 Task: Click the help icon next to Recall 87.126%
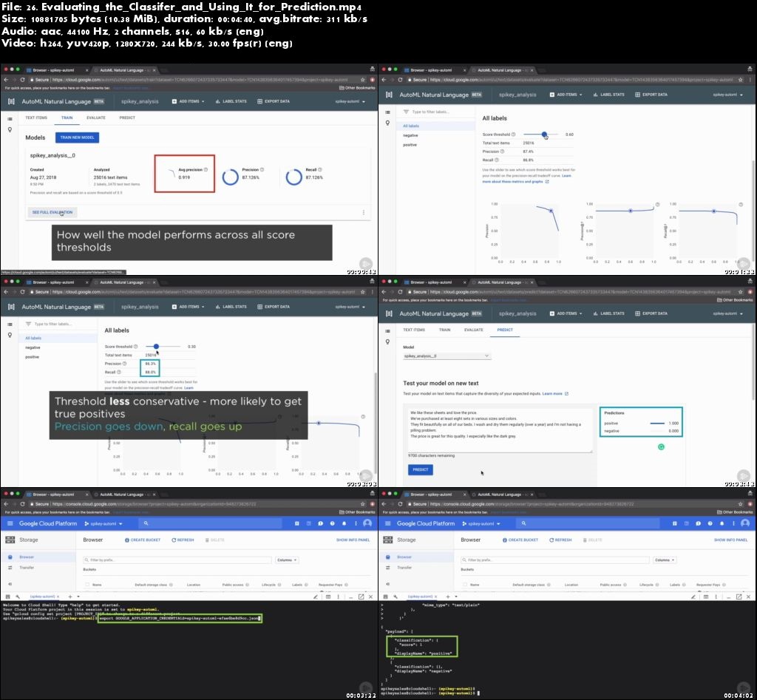coord(319,169)
